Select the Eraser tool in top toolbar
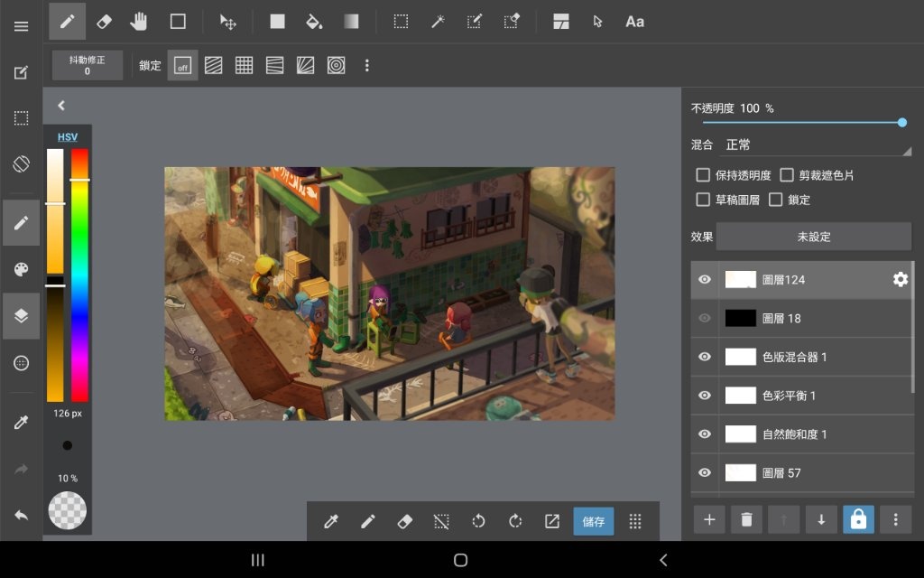 pos(104,22)
